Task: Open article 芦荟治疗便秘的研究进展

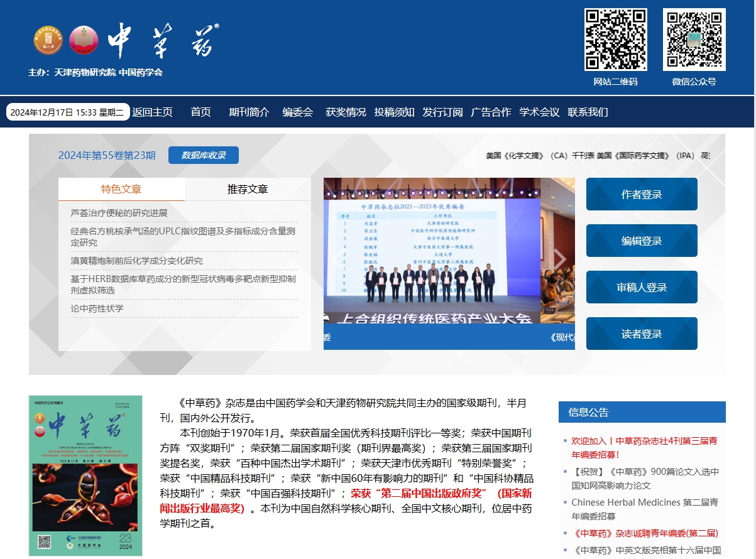Action: pos(119,213)
